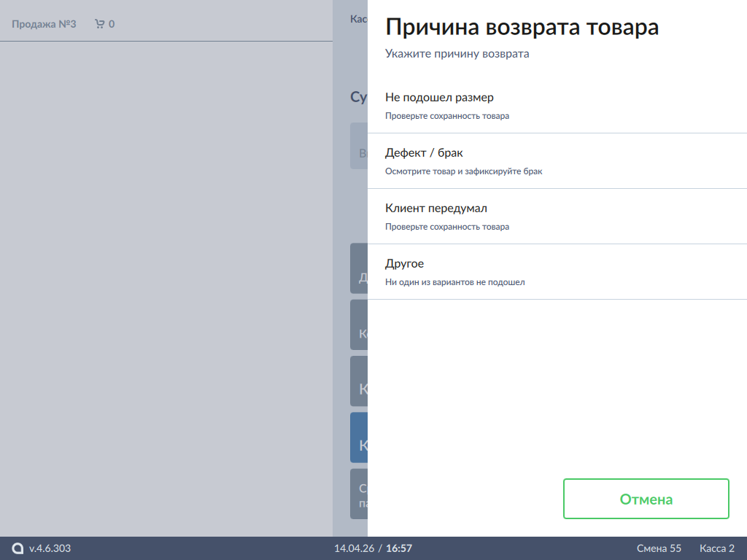Pick Другое as the return reason

pos(557,272)
